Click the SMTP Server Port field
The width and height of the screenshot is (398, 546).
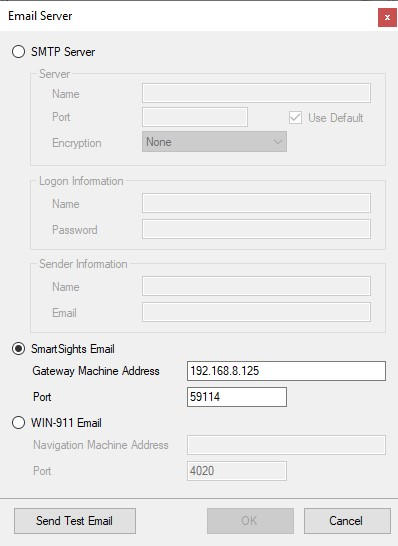[x=195, y=117]
